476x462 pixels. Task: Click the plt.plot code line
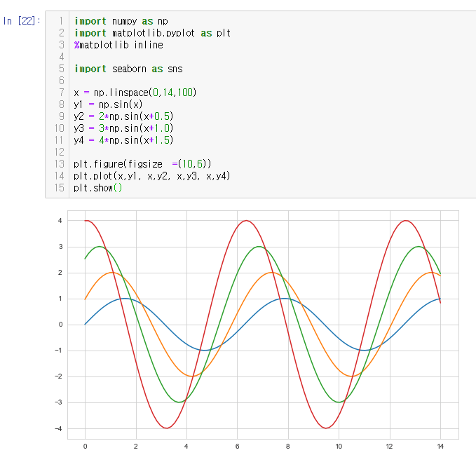coord(152,176)
